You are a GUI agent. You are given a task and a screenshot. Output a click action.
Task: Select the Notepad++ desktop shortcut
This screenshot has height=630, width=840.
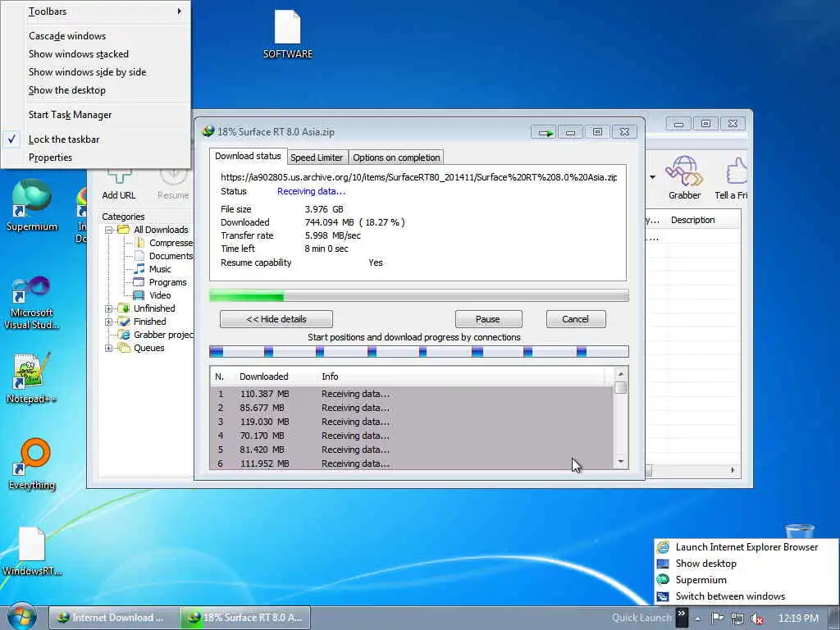click(32, 378)
